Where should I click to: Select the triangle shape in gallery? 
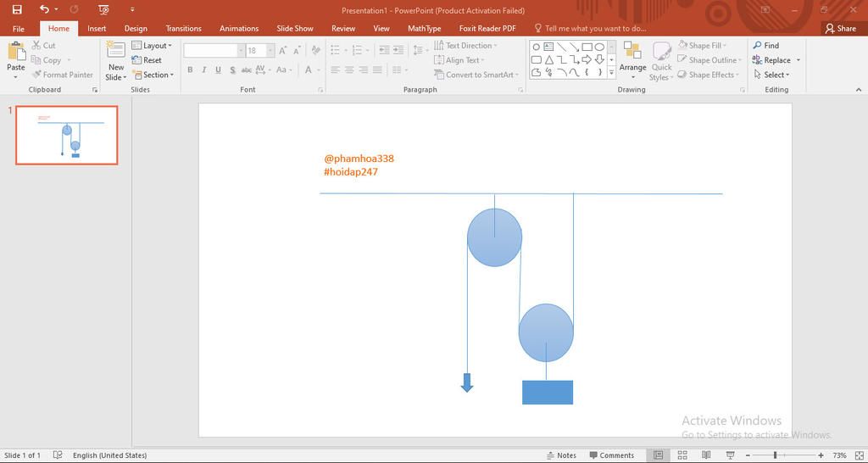click(x=548, y=60)
